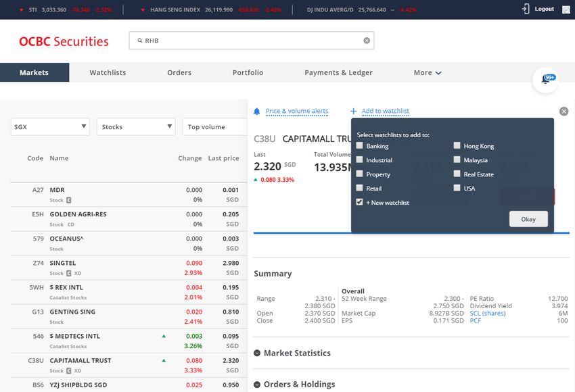Select the GENTING SING row
This screenshot has width=575, height=392.
coord(129,316)
